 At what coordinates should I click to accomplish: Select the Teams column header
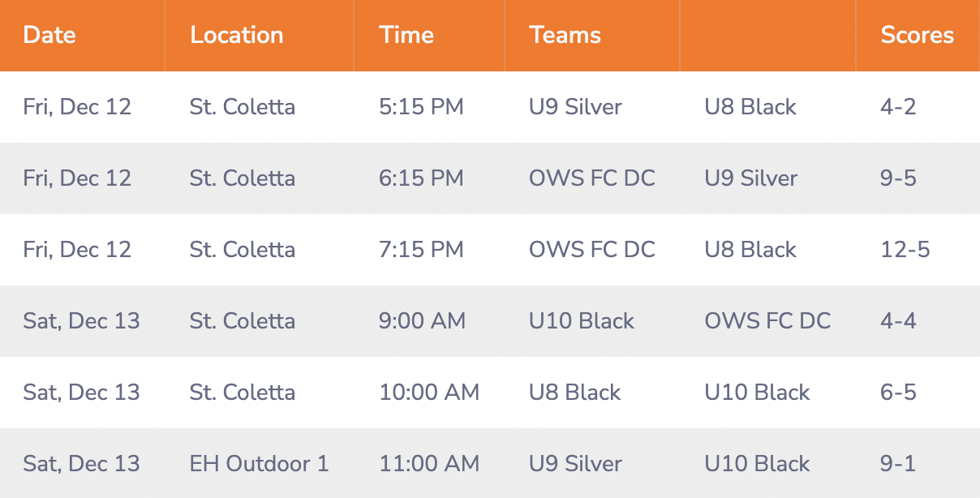[x=565, y=35]
